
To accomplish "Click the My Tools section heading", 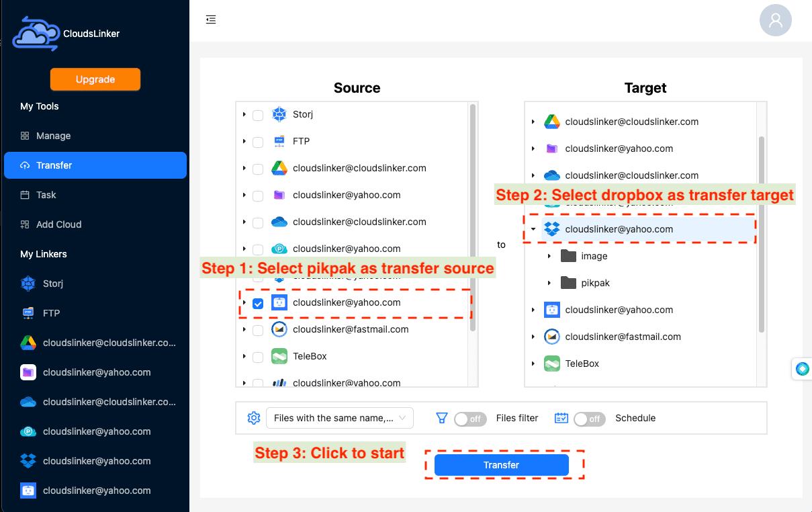I will coord(40,106).
